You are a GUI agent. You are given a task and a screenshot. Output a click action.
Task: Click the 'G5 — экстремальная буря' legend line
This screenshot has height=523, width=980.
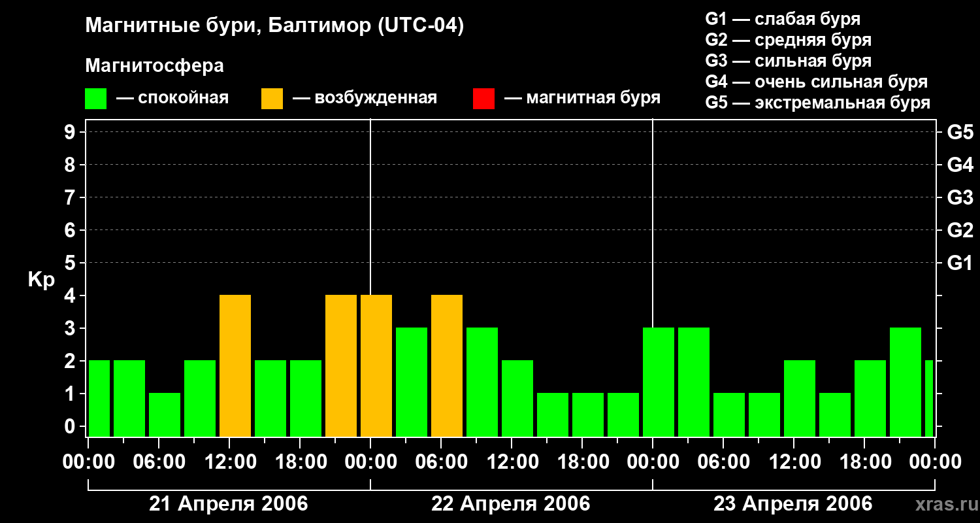(x=818, y=103)
